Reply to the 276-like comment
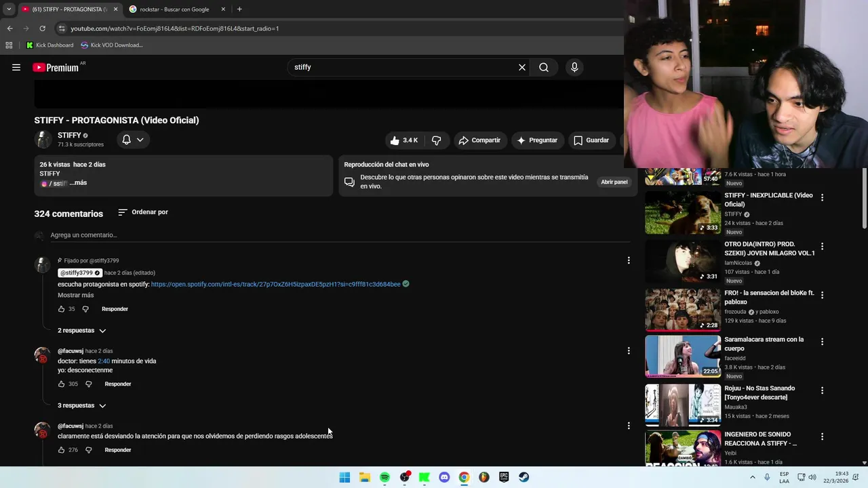Image resolution: width=868 pixels, height=488 pixels. click(118, 450)
